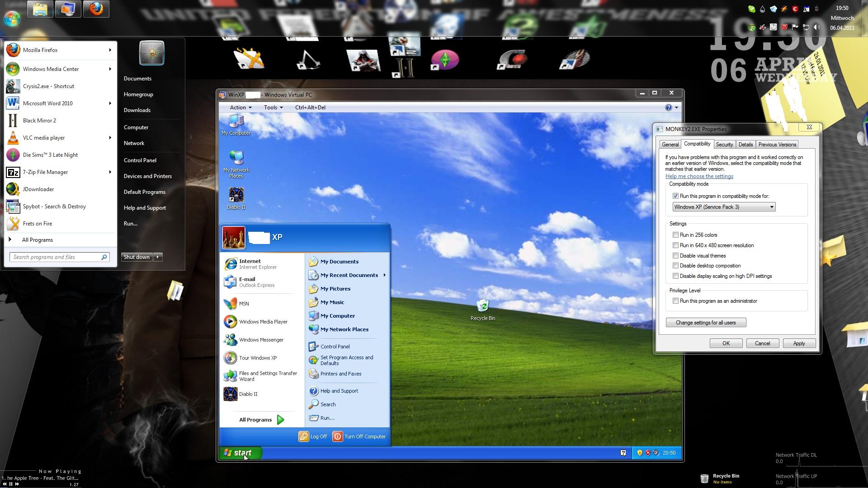Click the Shut down button

click(137, 257)
